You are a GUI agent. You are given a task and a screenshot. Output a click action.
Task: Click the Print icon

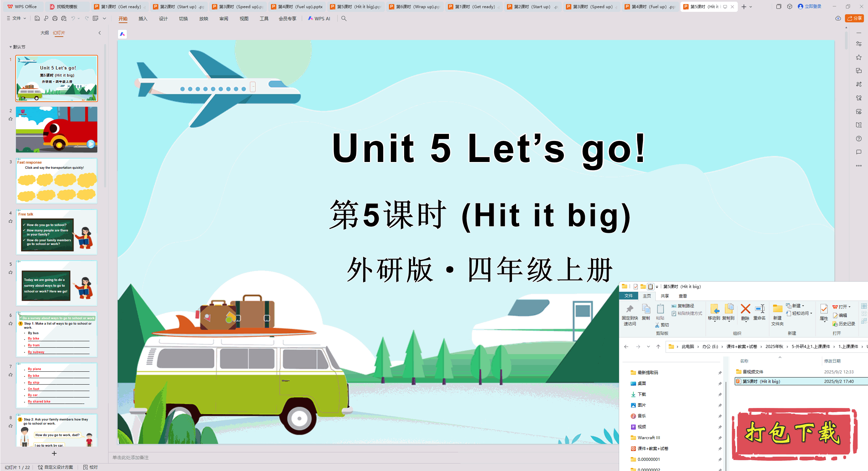[55, 18]
